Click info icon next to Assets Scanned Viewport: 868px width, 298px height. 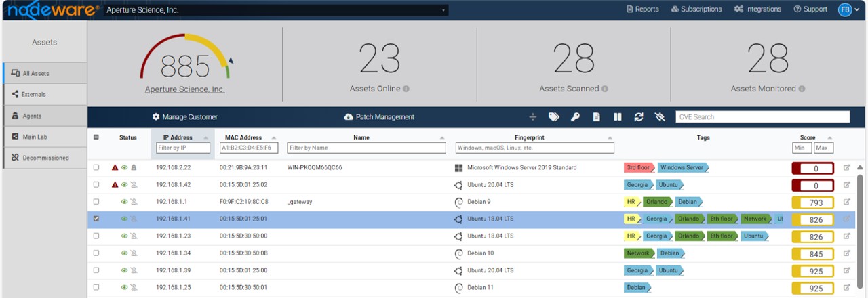pyautogui.click(x=604, y=89)
